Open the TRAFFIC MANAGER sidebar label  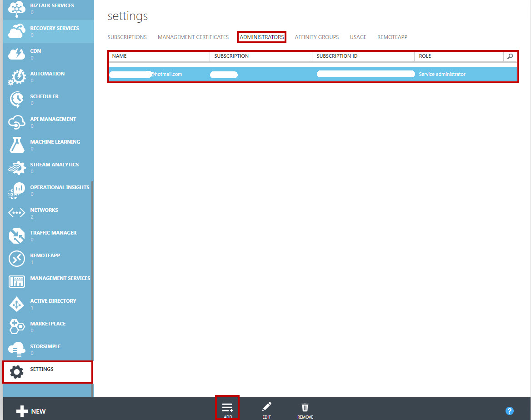point(53,233)
